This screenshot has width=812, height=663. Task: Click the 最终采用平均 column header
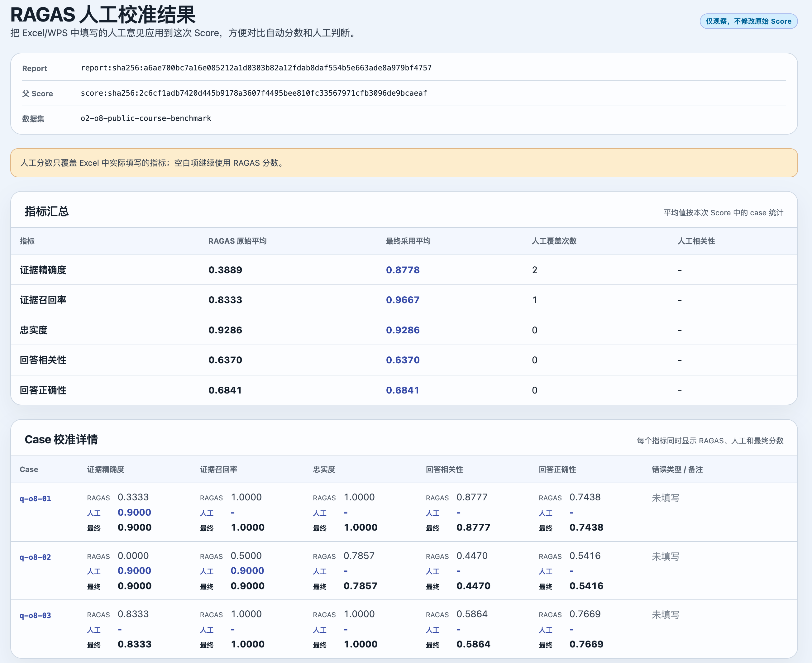[408, 241]
